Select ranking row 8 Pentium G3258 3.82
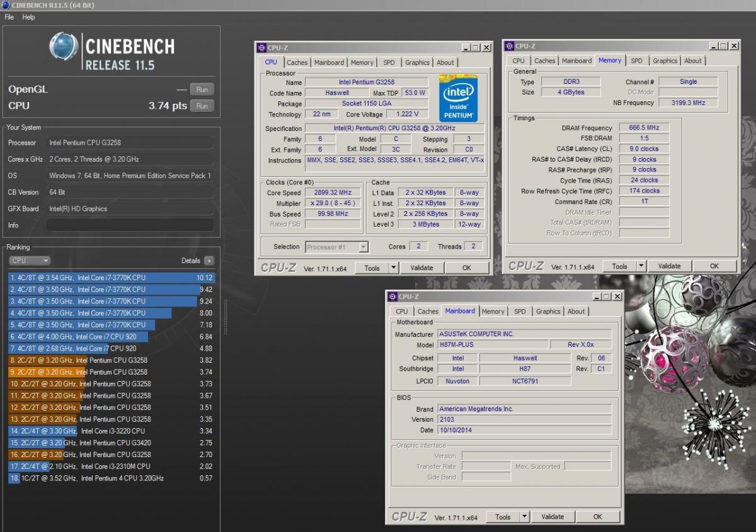The width and height of the screenshot is (756, 532). [x=112, y=360]
